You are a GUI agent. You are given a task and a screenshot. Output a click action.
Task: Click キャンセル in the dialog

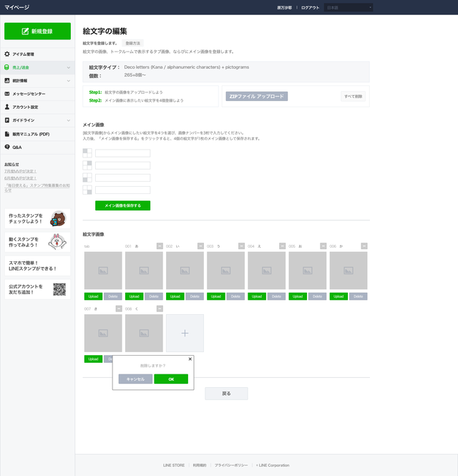click(135, 379)
